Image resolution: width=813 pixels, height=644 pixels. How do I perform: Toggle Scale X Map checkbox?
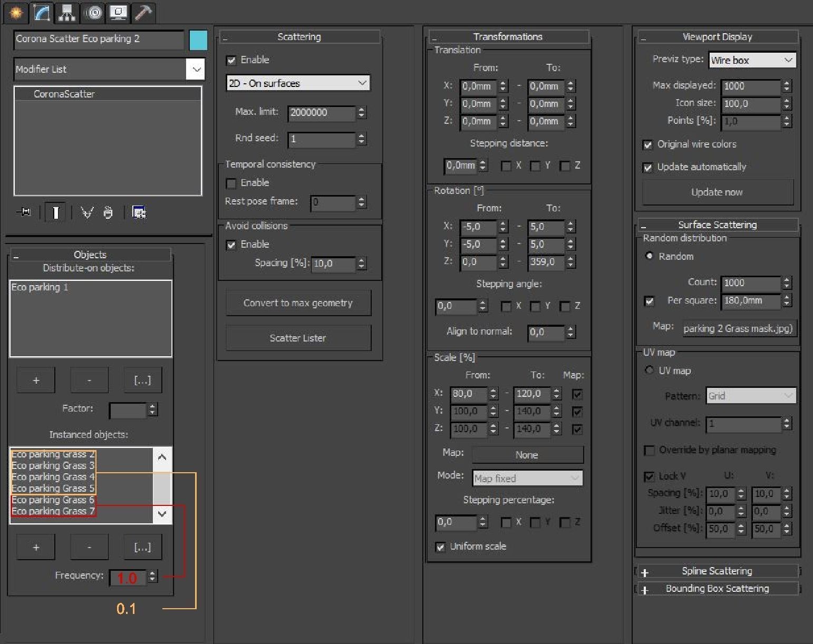(x=577, y=394)
